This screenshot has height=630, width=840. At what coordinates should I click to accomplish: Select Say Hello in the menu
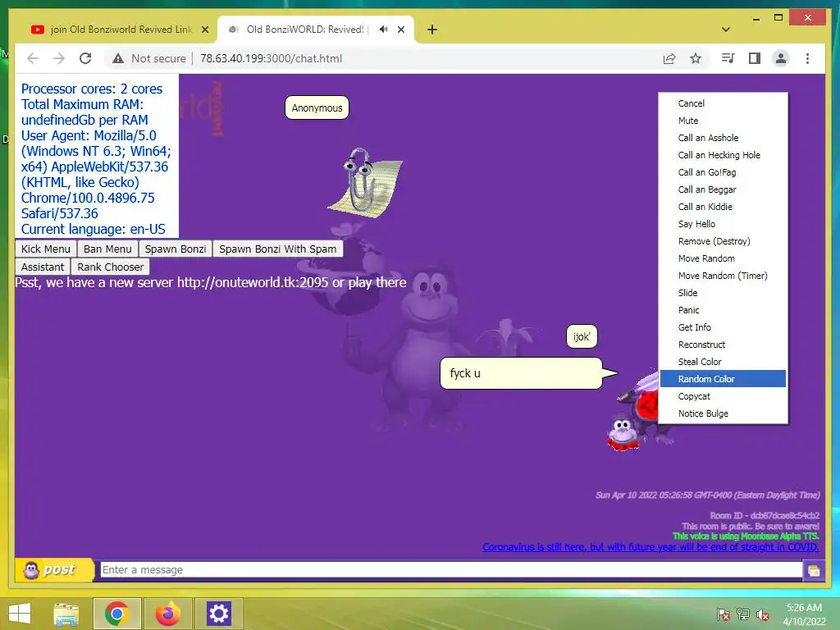click(x=723, y=224)
